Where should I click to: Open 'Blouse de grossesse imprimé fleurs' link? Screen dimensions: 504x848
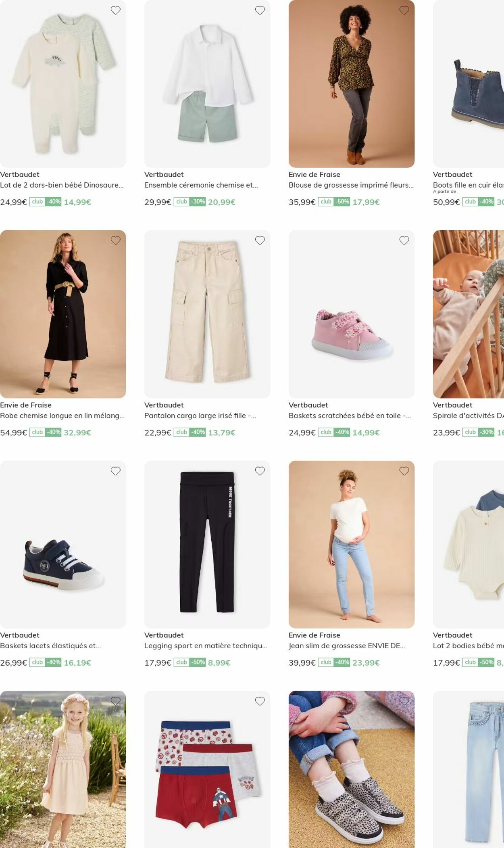click(x=351, y=185)
